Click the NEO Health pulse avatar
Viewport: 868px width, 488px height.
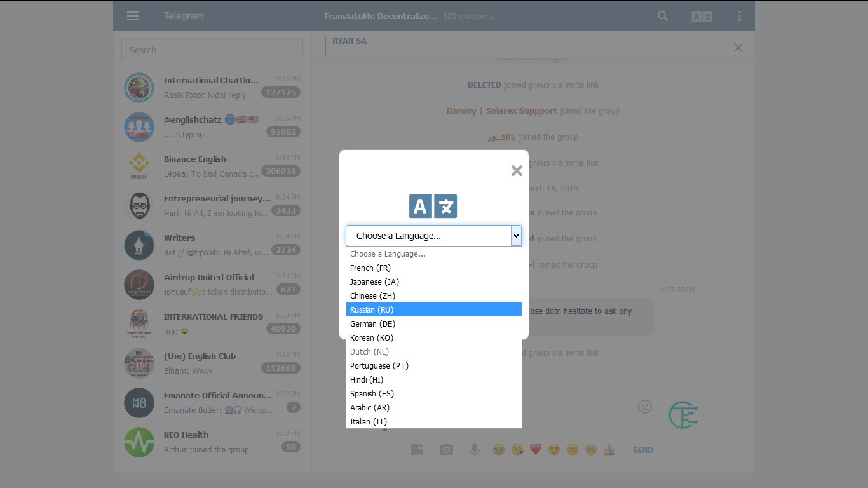(x=139, y=442)
